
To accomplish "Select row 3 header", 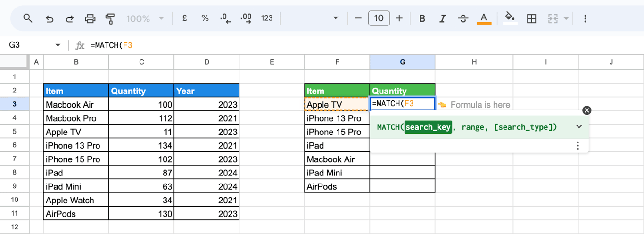I will pos(14,104).
